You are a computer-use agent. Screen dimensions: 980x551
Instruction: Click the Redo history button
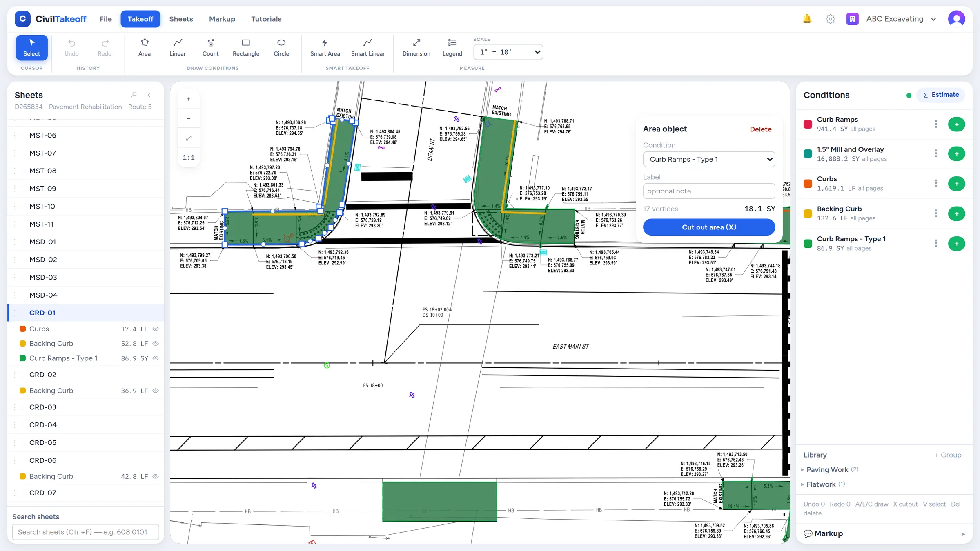click(105, 47)
